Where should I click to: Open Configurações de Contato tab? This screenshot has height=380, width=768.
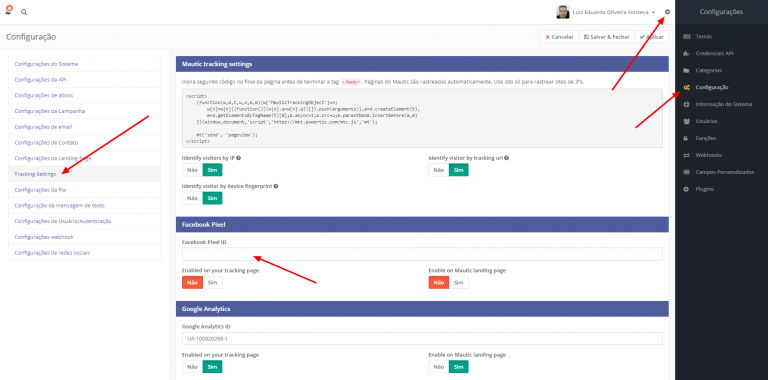[x=84, y=142]
